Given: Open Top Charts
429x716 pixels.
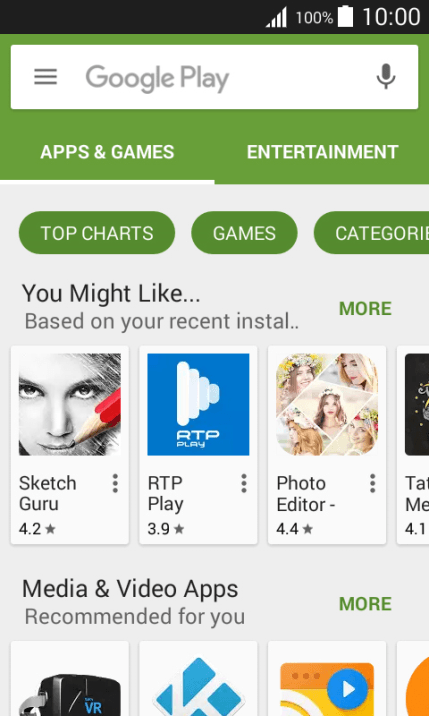Looking at the screenshot, I should coord(97,233).
